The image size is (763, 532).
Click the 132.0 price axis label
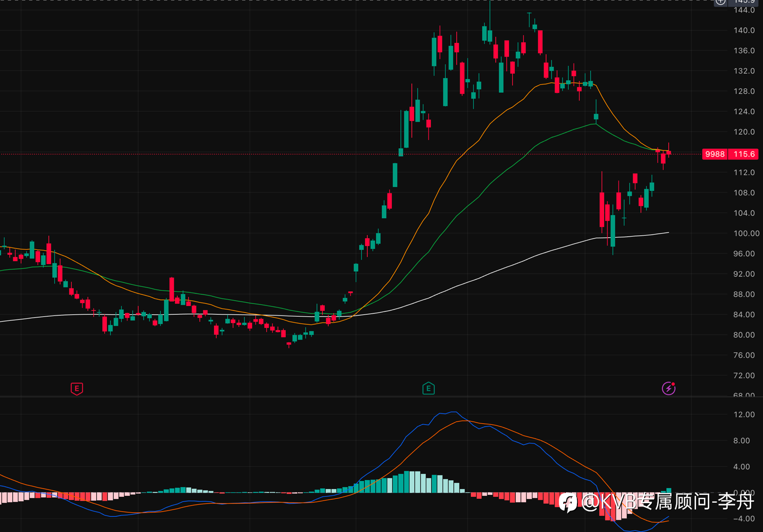point(744,71)
